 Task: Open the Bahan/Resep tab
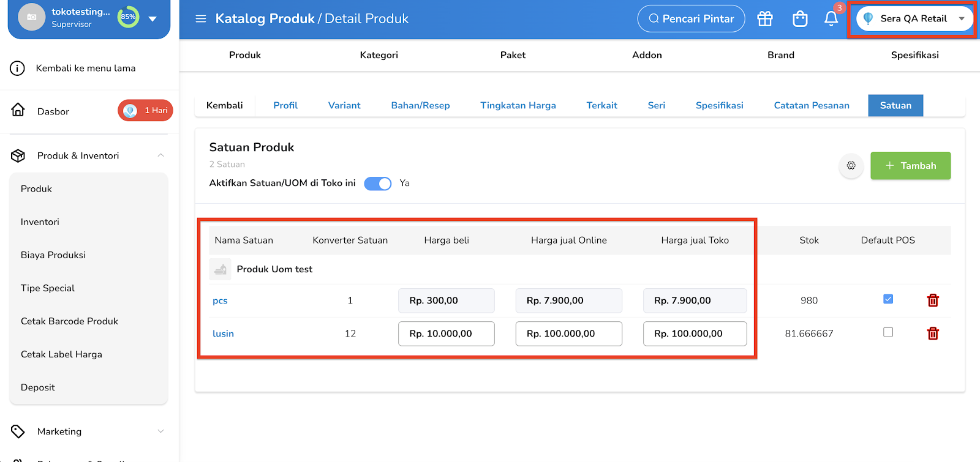[x=420, y=105]
